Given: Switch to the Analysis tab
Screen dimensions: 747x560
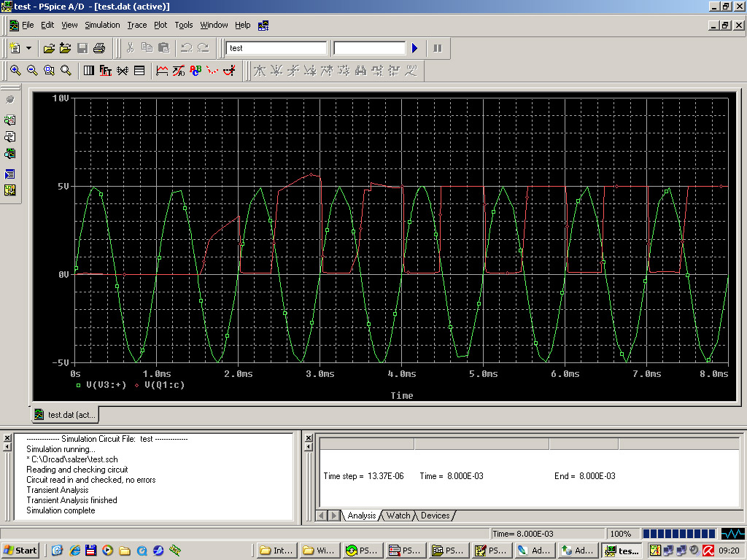Looking at the screenshot, I should 361,516.
